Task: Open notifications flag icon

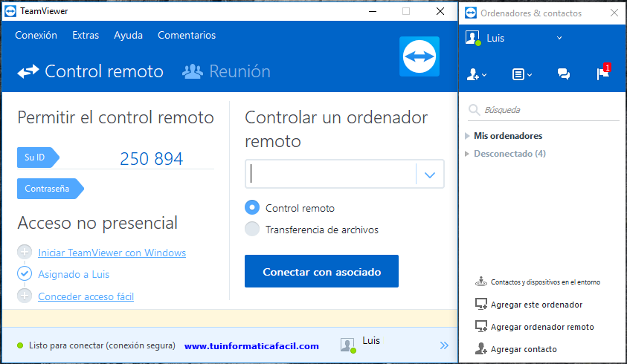Action: (x=603, y=73)
